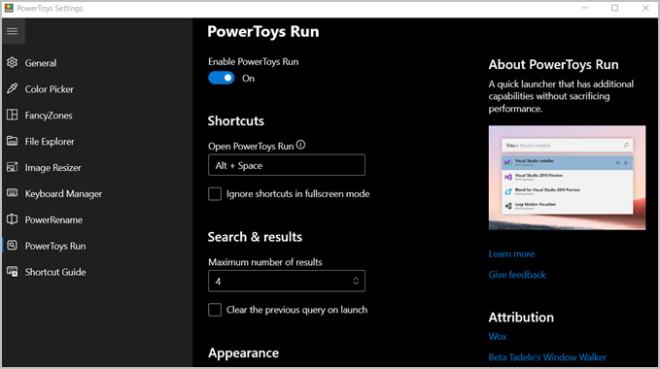This screenshot has height=369, width=660.
Task: Click the File Explorer folder icon
Action: coord(12,141)
